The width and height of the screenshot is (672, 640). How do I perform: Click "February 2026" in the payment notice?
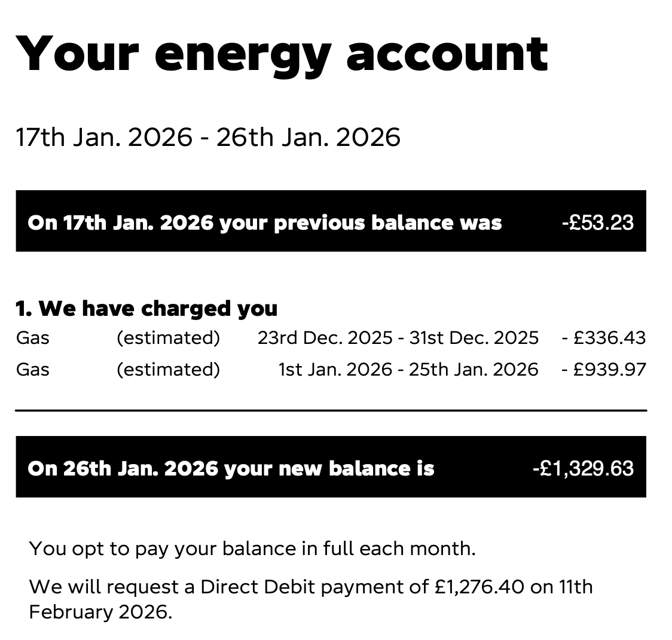[100, 612]
